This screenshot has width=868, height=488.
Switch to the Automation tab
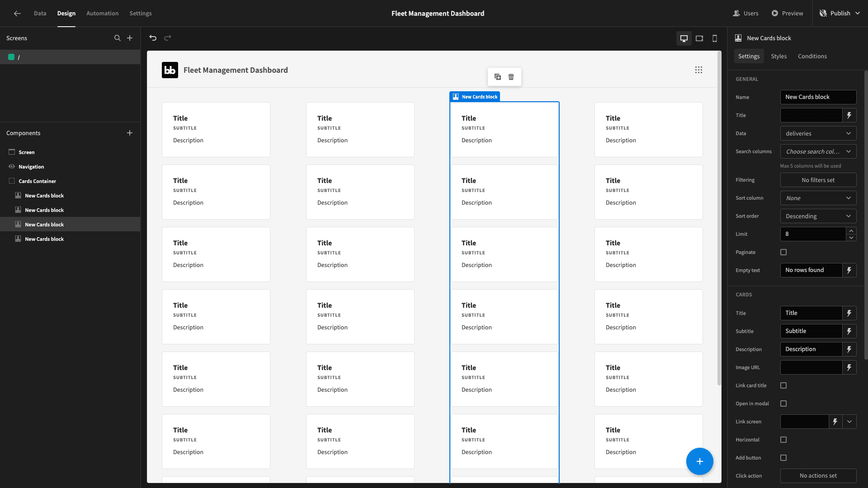103,14
